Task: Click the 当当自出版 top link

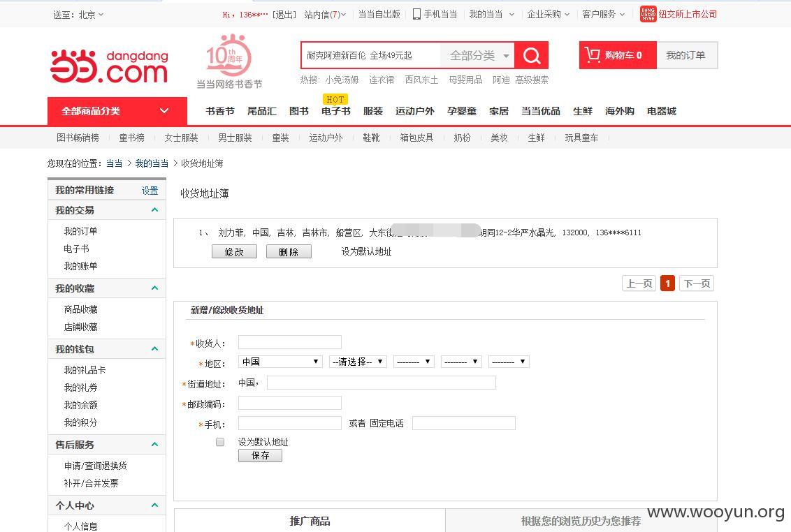Action: pyautogui.click(x=379, y=14)
